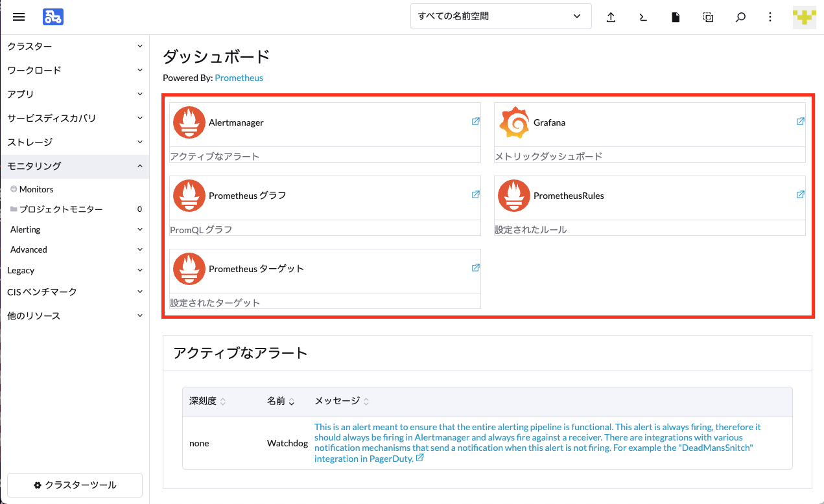Download the KubeConfig file icon
This screenshot has width=824, height=504.
tap(676, 17)
